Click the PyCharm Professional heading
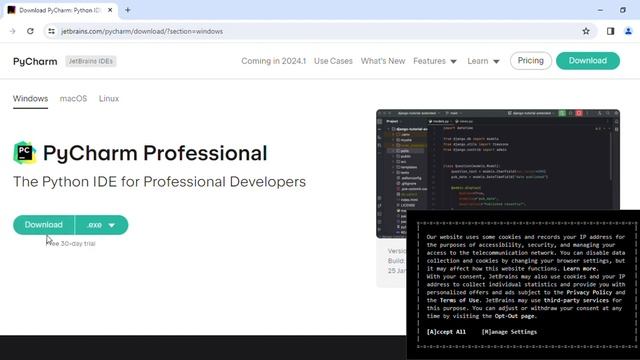Image resolution: width=640 pixels, height=360 pixels. (x=155, y=153)
